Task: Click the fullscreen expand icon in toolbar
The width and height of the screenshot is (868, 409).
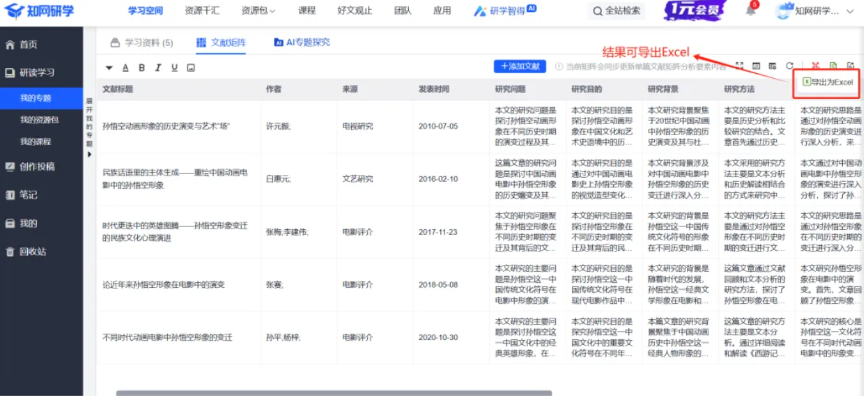Action: click(739, 66)
